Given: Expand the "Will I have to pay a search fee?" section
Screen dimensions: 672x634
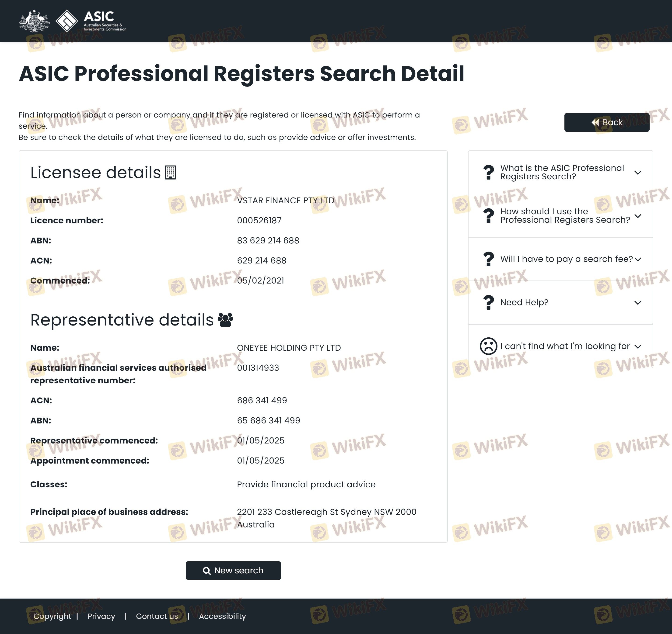Looking at the screenshot, I should pos(637,259).
